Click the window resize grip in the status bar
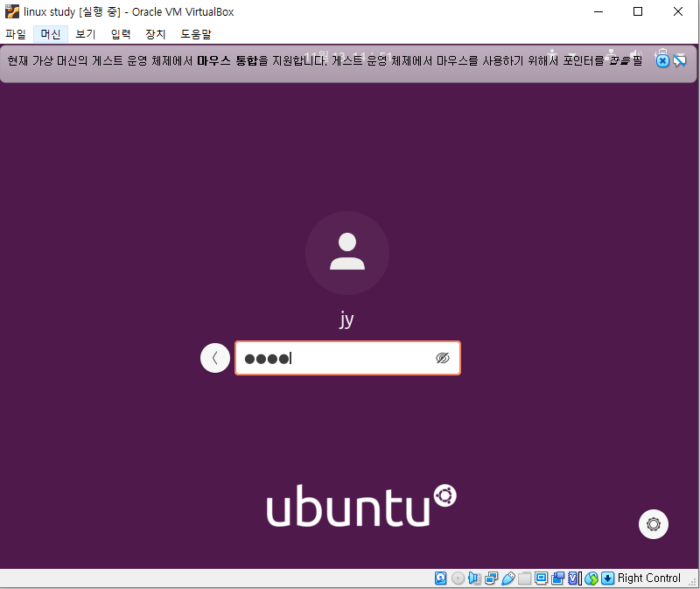Screen dimensions: 700x589 click(x=692, y=582)
